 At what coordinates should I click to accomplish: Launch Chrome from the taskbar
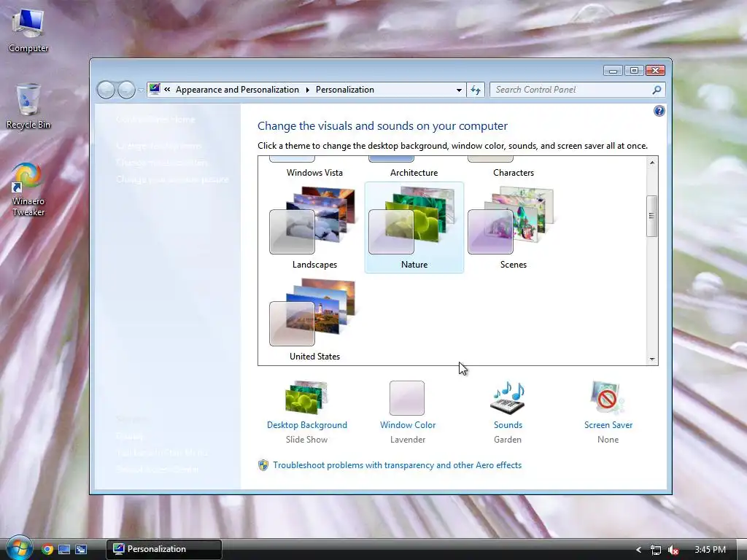(x=47, y=549)
